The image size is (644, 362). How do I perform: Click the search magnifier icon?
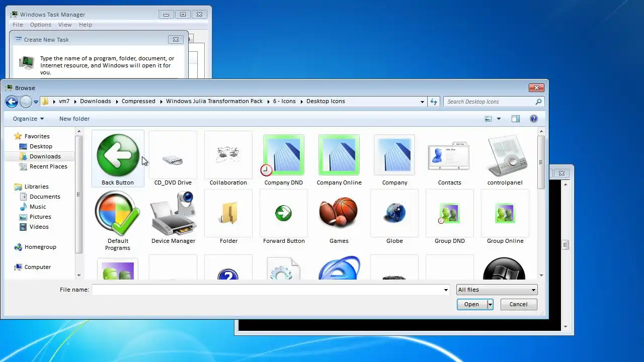(x=538, y=102)
